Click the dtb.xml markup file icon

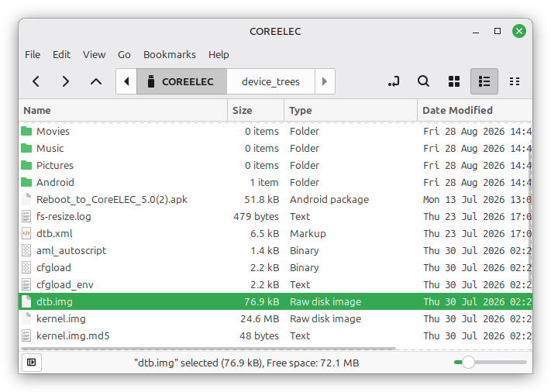click(26, 233)
